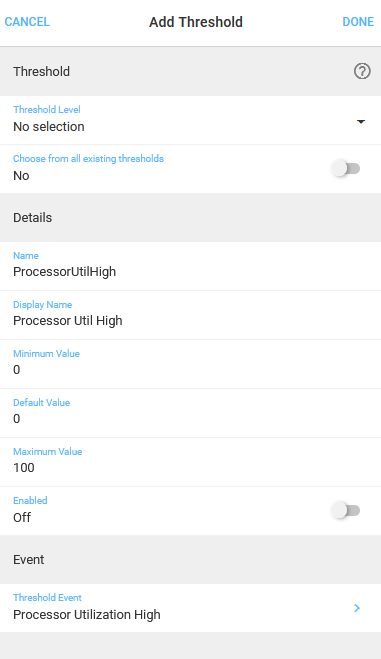
Task: Open Threshold Event Processor Utilization High
Action: click(x=190, y=608)
